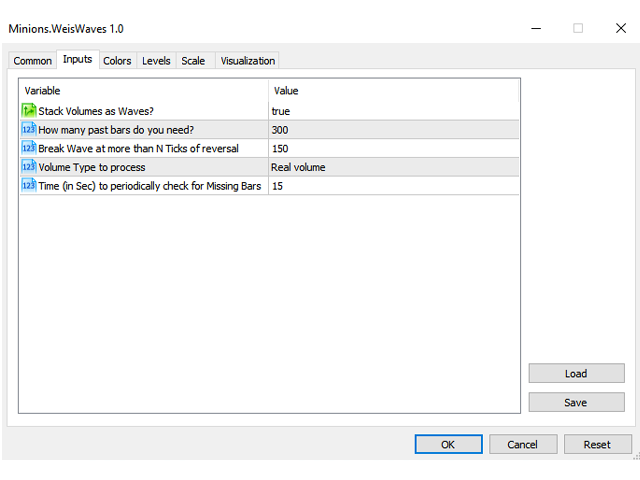
Task: Edit the 15 seconds missing bars value
Action: click(x=393, y=186)
